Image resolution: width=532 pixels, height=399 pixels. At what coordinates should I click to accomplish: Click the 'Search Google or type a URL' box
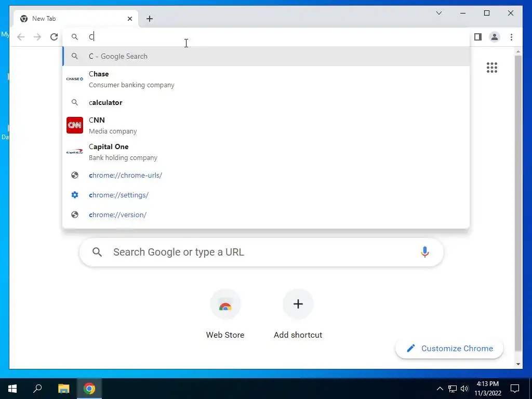coord(261,252)
